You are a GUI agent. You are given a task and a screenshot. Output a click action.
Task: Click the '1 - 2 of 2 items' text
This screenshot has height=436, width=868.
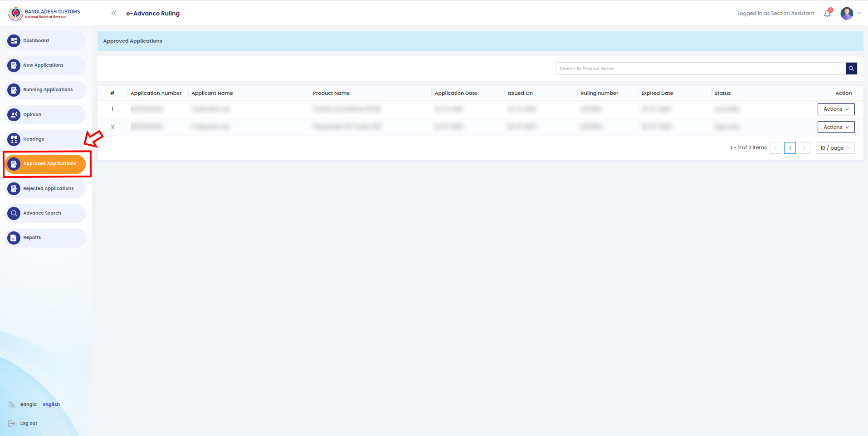point(748,147)
